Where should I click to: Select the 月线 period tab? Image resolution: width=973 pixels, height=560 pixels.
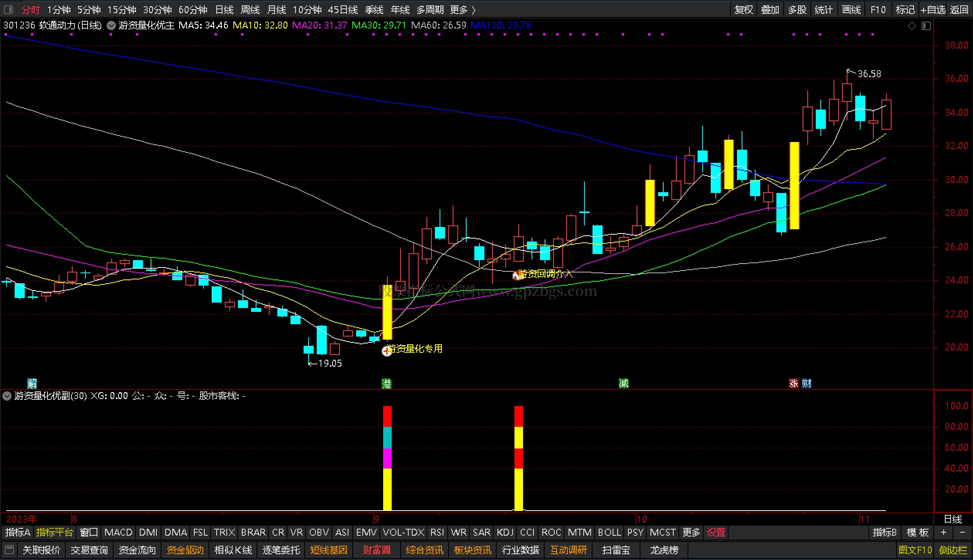pyautogui.click(x=277, y=10)
